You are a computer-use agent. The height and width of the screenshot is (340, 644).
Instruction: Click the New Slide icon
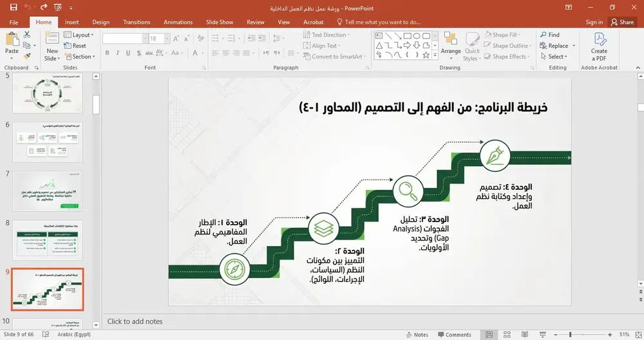(52, 38)
